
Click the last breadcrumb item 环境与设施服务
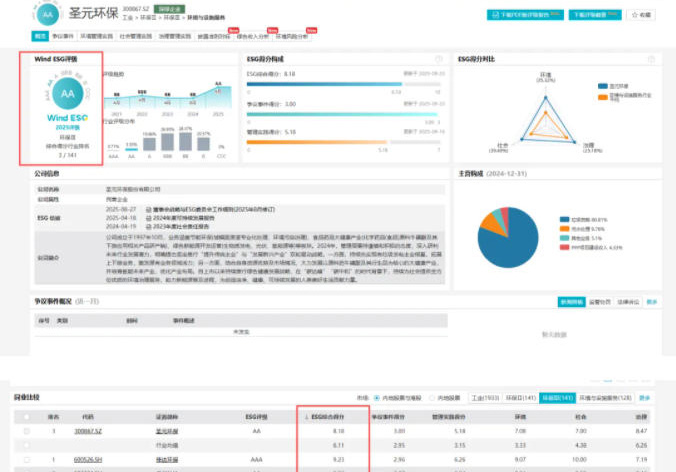pyautogui.click(x=206, y=18)
